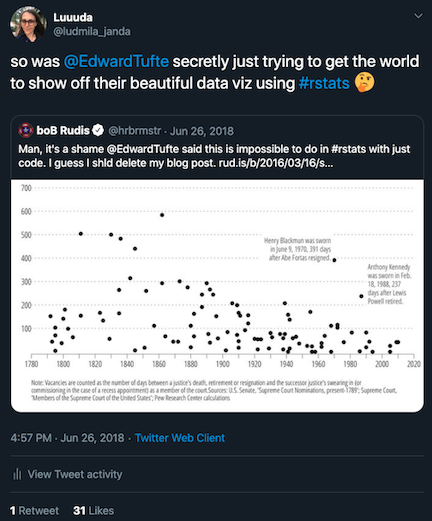The height and width of the screenshot is (521, 432).
Task: Show the 31 Likes list
Action: click(x=94, y=510)
